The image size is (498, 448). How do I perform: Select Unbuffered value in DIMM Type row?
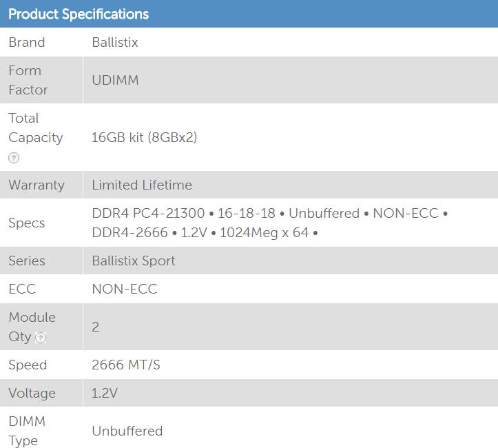127,431
